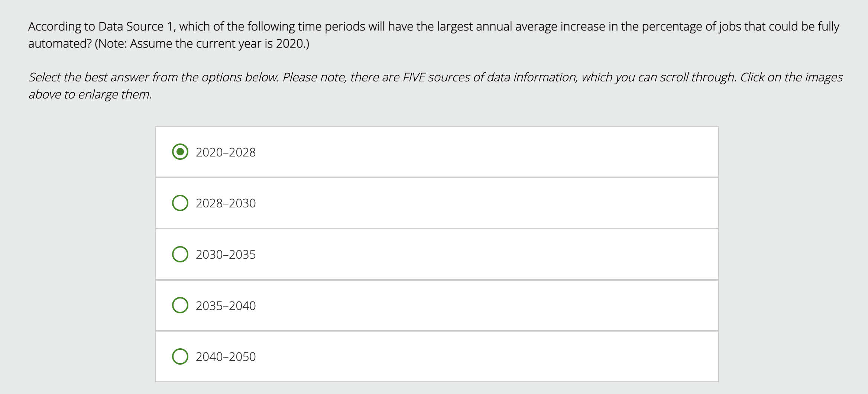This screenshot has width=868, height=394.
Task: Select the 2020–2028 radio button
Action: click(x=180, y=152)
